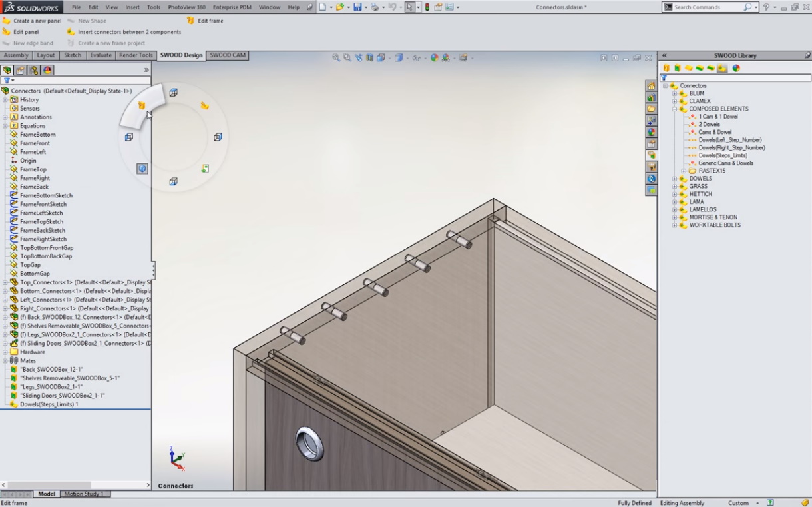Open the DisplayManager tab in the left panel
812x507 pixels.
[47, 70]
